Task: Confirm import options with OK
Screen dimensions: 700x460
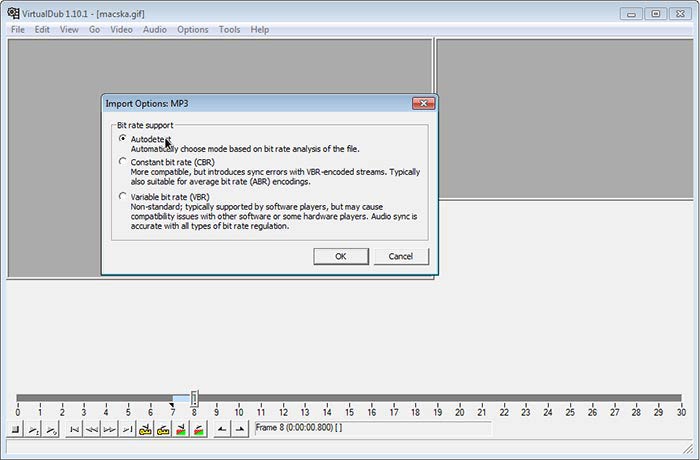Action: click(x=341, y=256)
